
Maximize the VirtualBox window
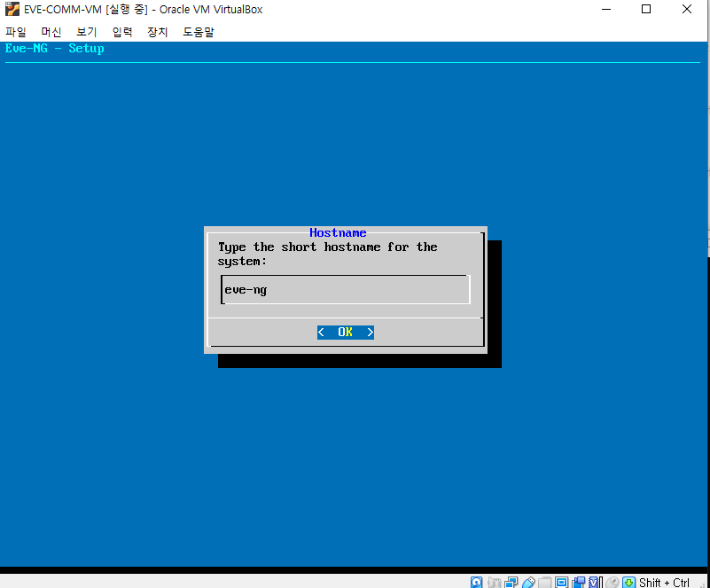click(x=646, y=9)
